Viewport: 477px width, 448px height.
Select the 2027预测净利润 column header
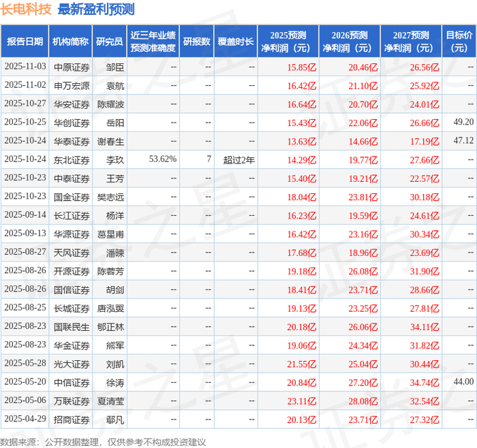(411, 42)
